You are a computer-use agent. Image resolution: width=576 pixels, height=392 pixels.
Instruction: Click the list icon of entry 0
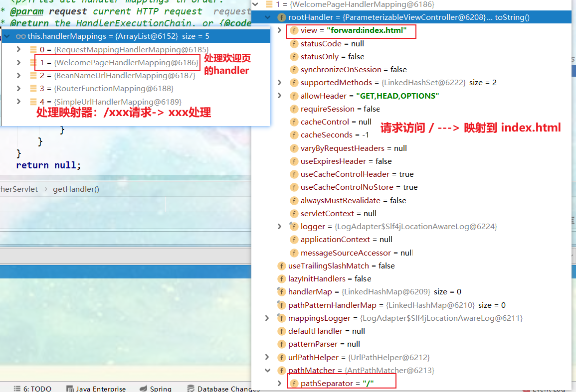33,49
